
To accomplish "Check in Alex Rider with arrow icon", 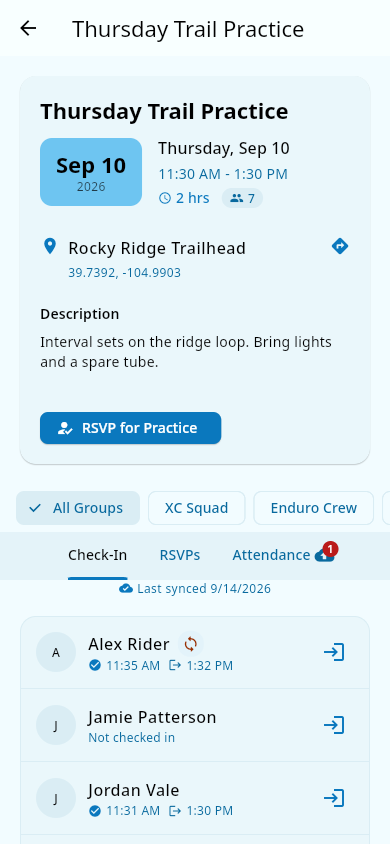I will [x=334, y=652].
